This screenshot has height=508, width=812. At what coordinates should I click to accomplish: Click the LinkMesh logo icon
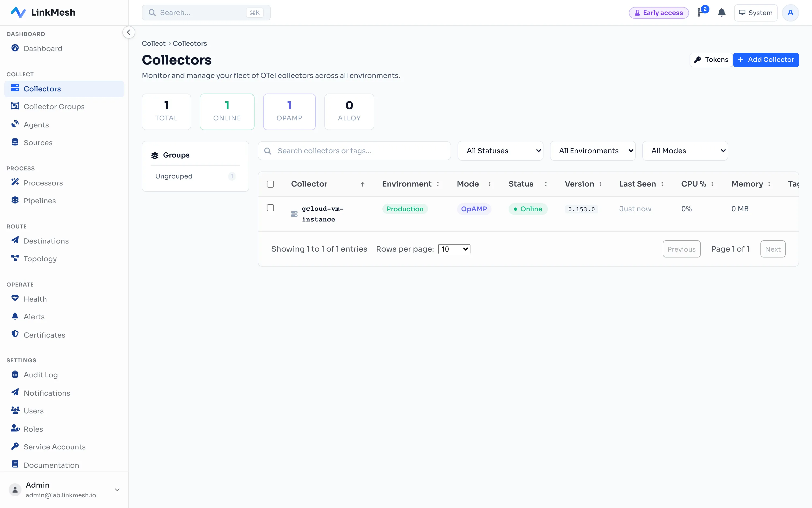18,12
